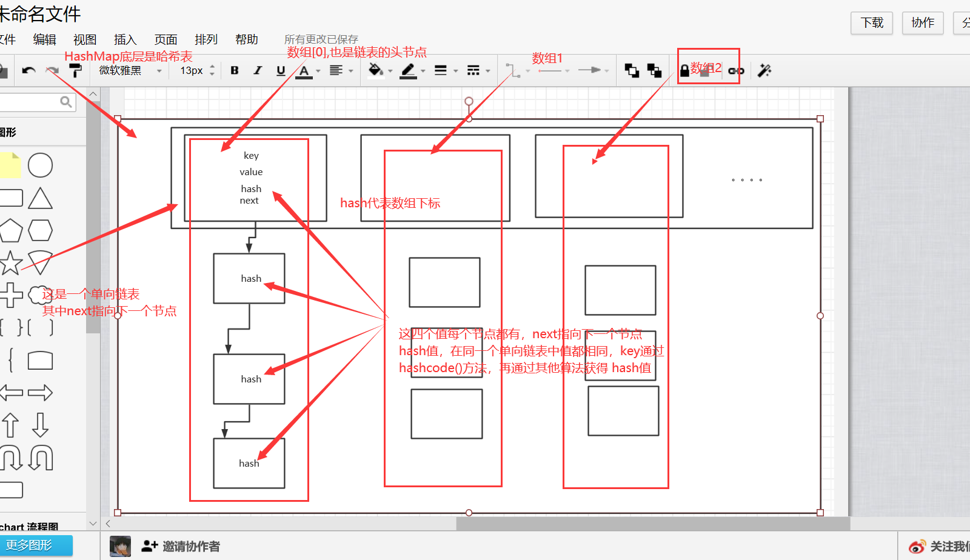Viewport: 970px width, 560px height.
Task: Select the rounded-top rectangle shape
Action: (40, 360)
